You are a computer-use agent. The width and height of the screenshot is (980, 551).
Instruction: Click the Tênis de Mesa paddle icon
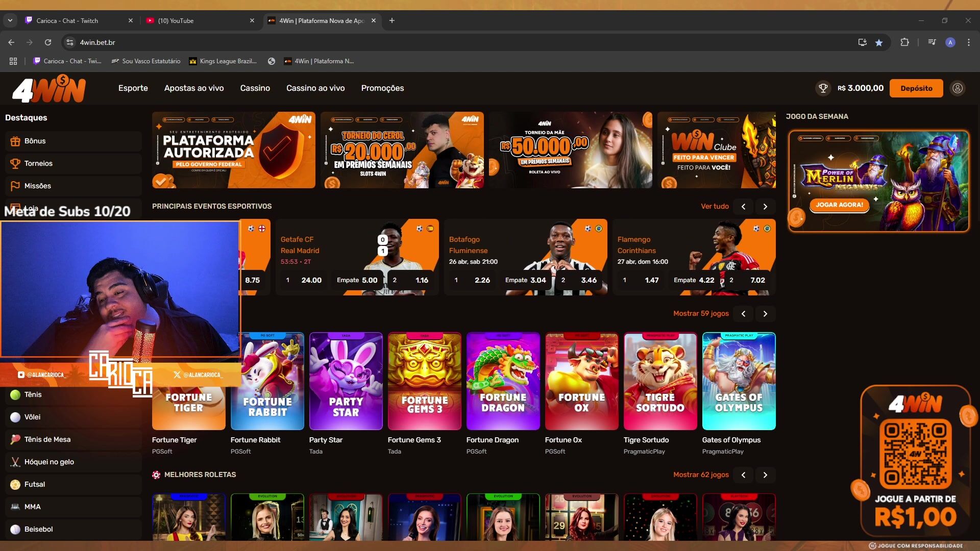(15, 440)
